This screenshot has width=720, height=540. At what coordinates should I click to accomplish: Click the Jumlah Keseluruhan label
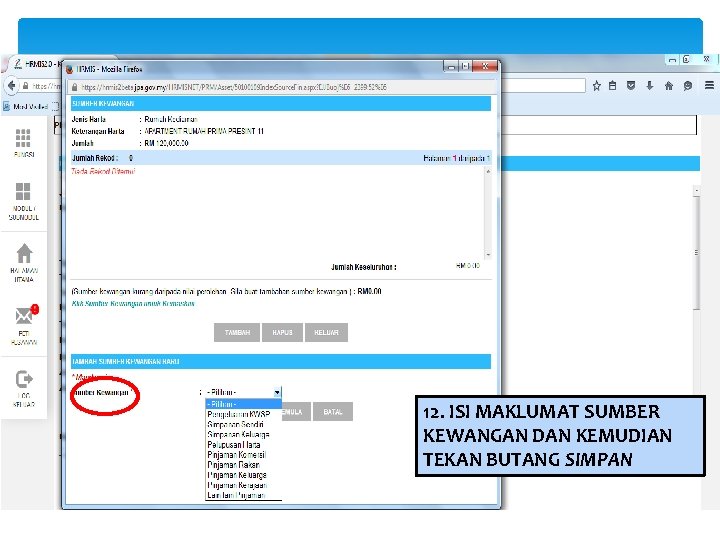[x=364, y=267]
